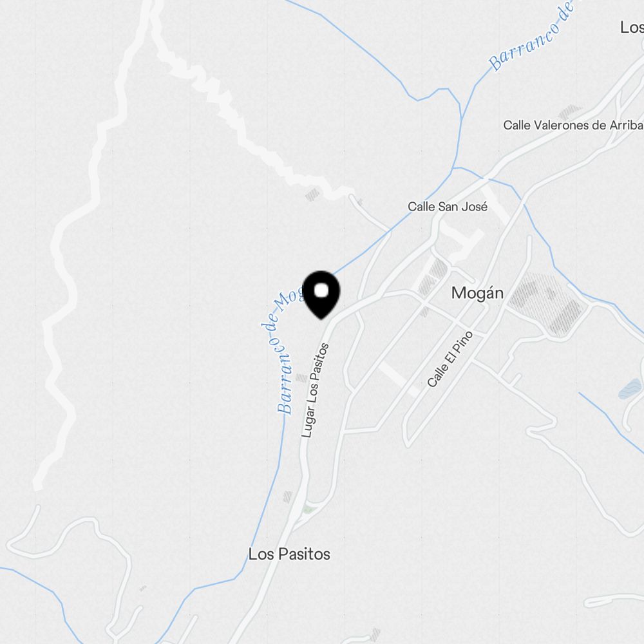Click the small hatched building at the zigzag path's end
Viewport: 644px width, 644px height.
312,194
